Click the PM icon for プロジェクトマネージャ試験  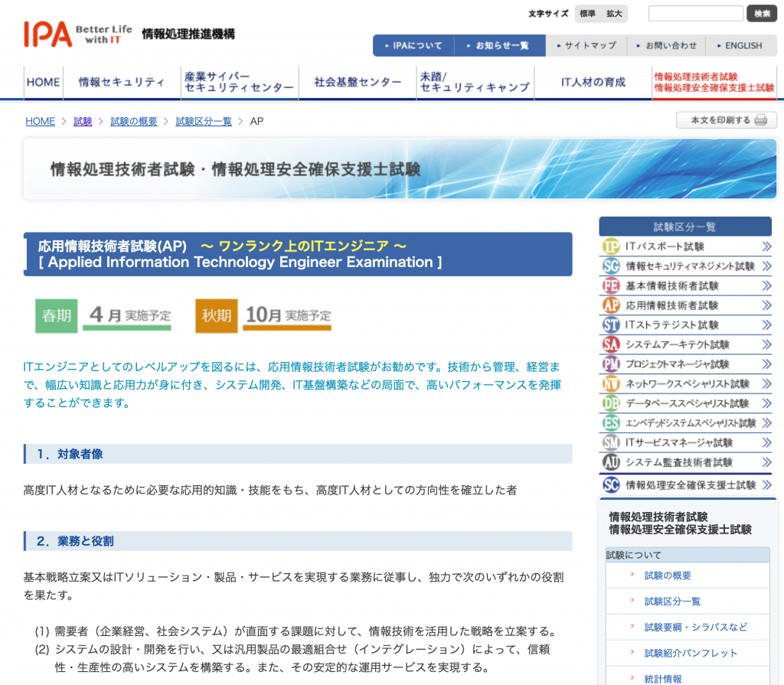tap(610, 364)
